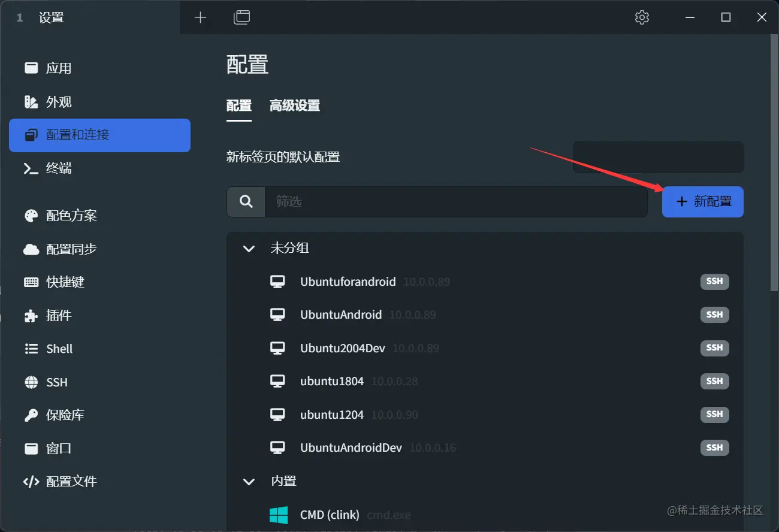Open 配色方案 color scheme section

(x=99, y=216)
